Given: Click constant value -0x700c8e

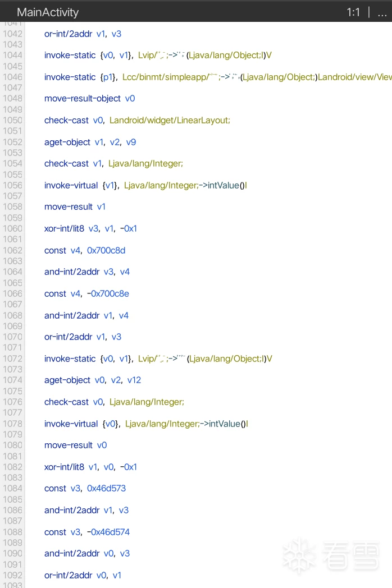Looking at the screenshot, I should pyautogui.click(x=108, y=293).
